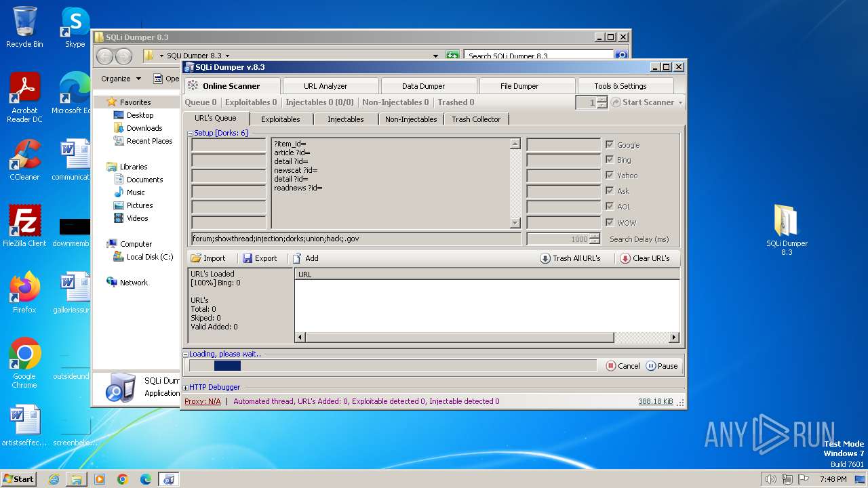Click the Import folder icon button
Viewport: 868px width, 488px height.
[208, 258]
